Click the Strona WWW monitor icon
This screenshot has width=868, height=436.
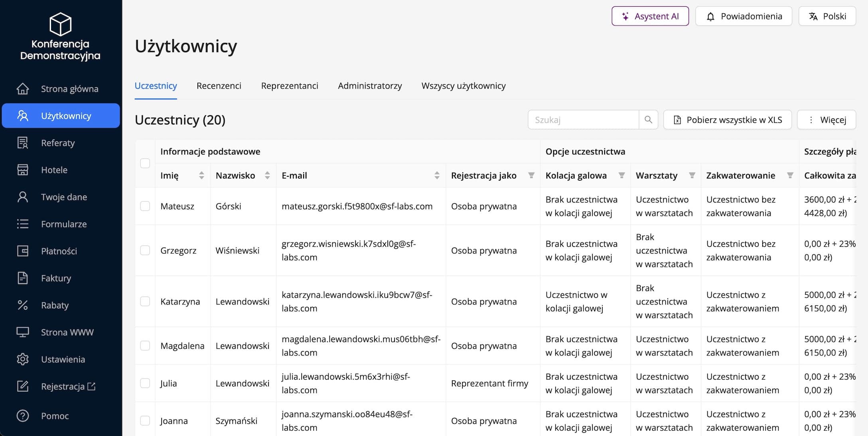click(23, 332)
